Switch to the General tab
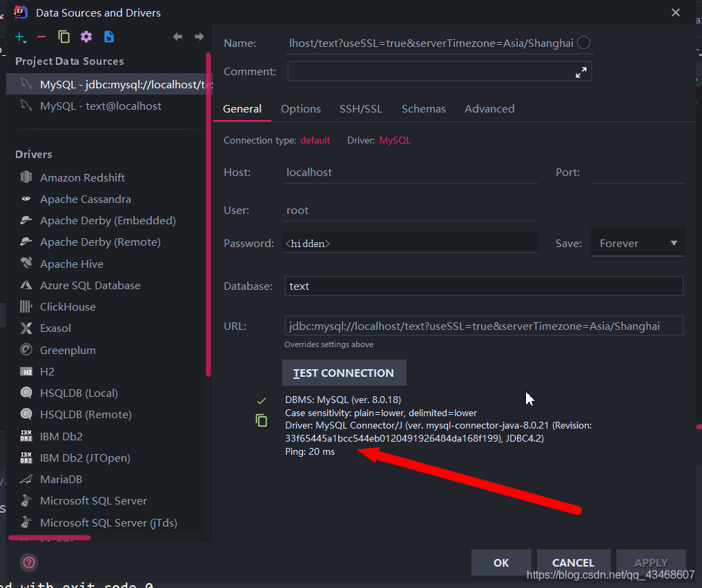 [242, 109]
